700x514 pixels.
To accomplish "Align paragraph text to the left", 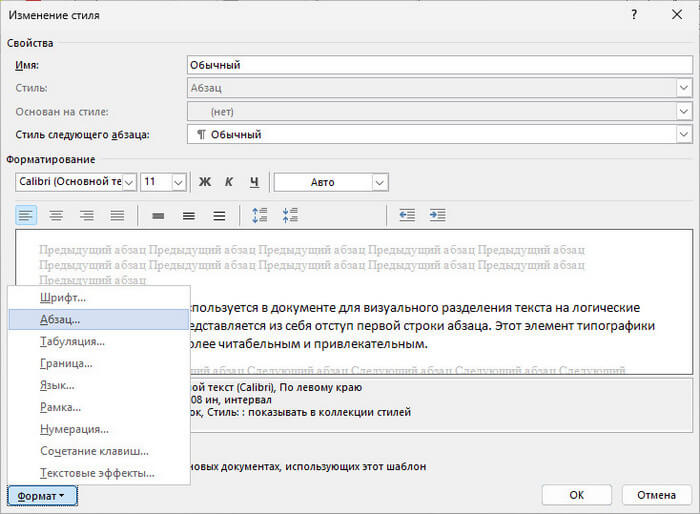I will 26,216.
